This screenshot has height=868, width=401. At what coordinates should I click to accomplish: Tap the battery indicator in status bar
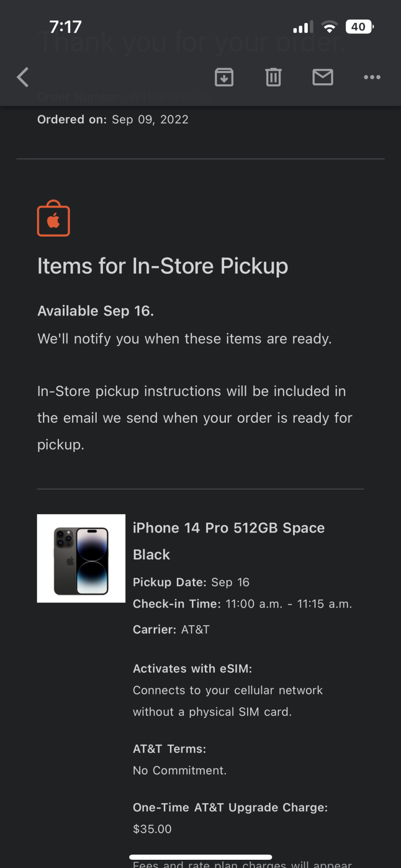click(359, 27)
